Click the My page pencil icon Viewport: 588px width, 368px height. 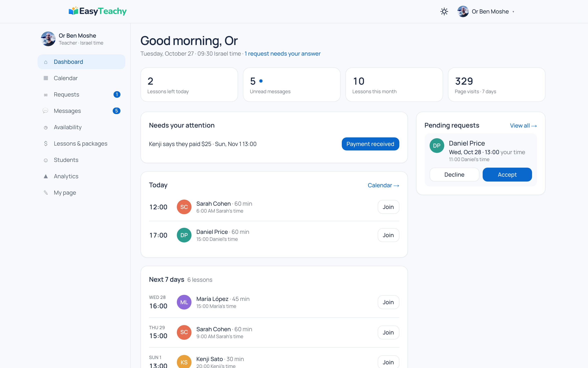[x=46, y=193]
